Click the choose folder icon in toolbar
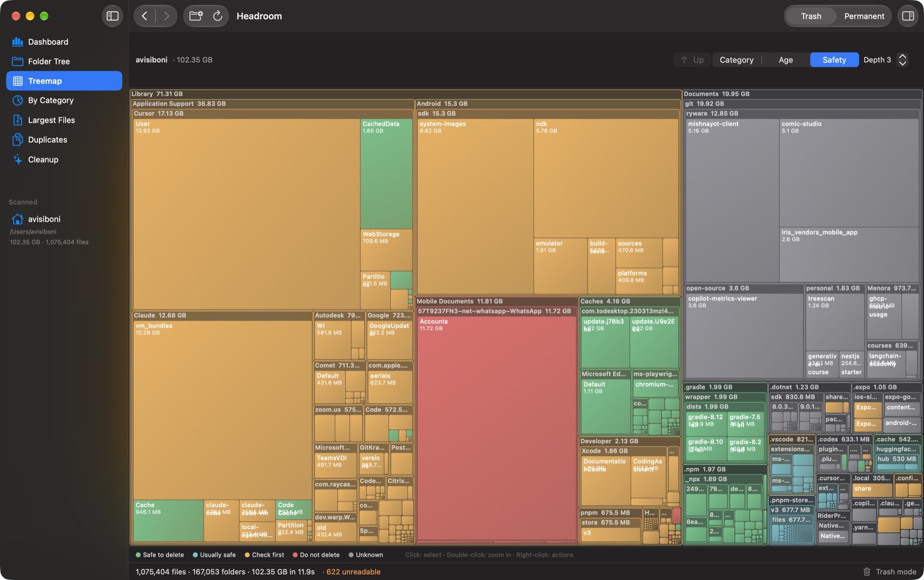This screenshot has width=924, height=580. (196, 16)
